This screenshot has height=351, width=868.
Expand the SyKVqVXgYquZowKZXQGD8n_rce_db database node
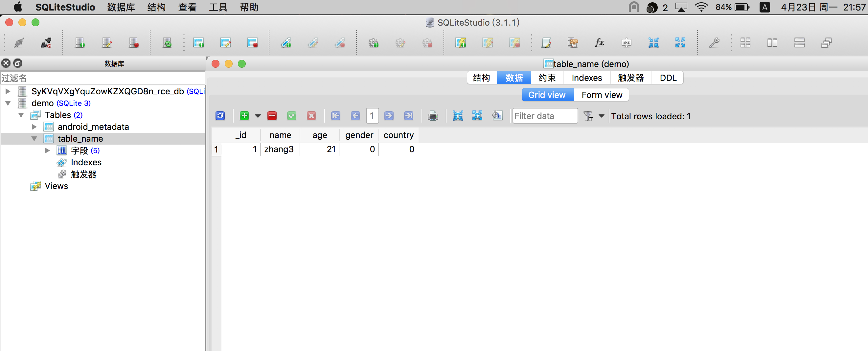[x=8, y=91]
